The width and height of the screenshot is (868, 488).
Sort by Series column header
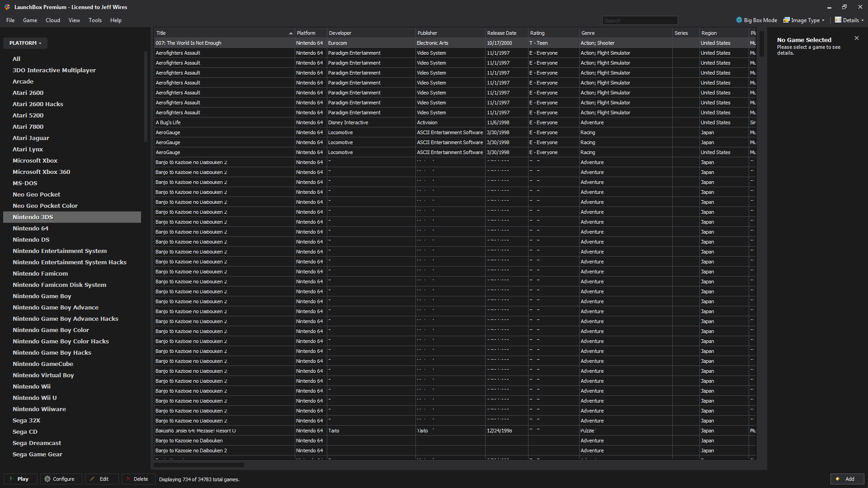coord(686,33)
